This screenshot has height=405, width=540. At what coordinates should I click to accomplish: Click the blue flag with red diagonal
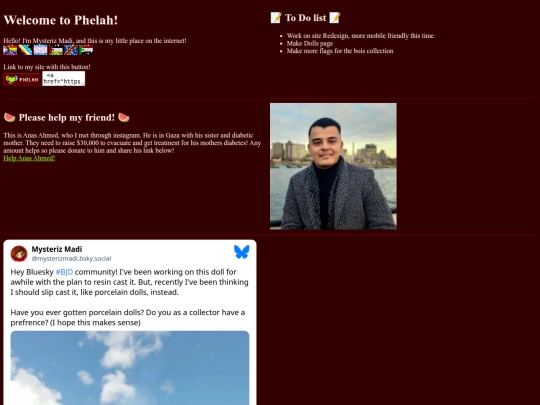pos(71,50)
